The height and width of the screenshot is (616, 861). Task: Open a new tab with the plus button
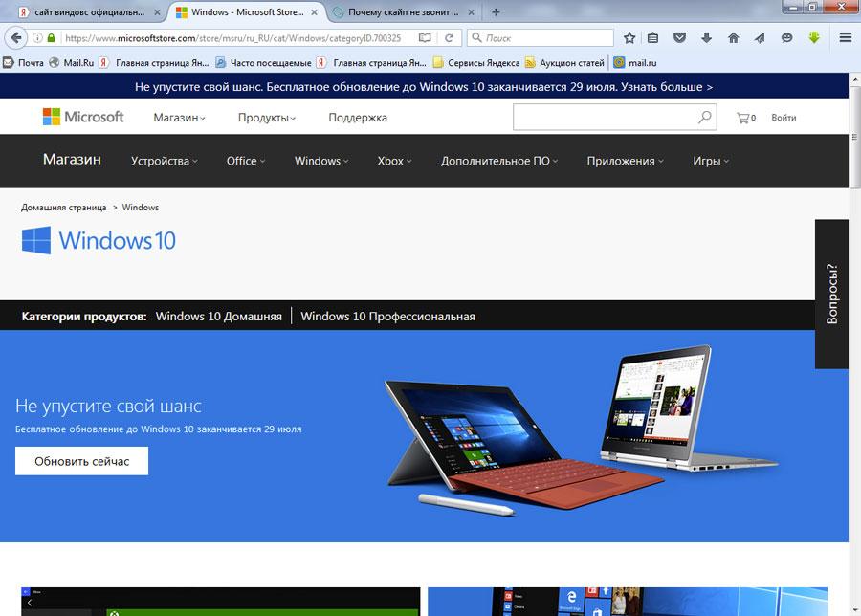496,12
